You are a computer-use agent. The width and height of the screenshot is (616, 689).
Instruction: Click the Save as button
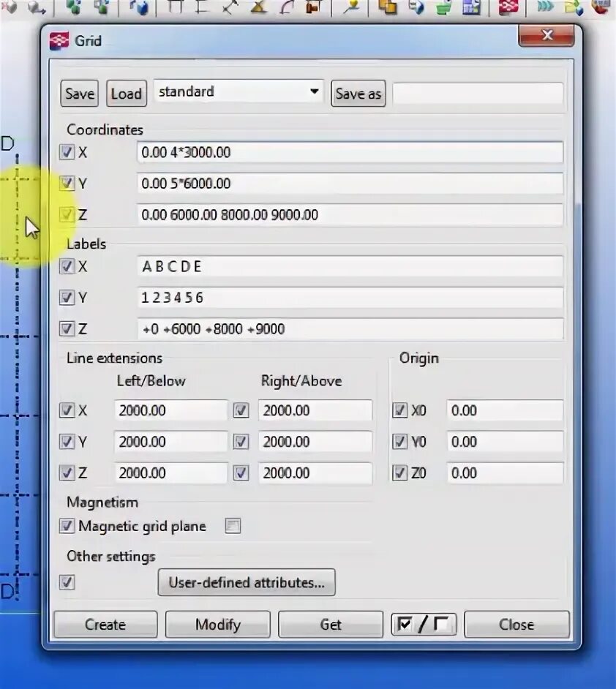pyautogui.click(x=358, y=93)
